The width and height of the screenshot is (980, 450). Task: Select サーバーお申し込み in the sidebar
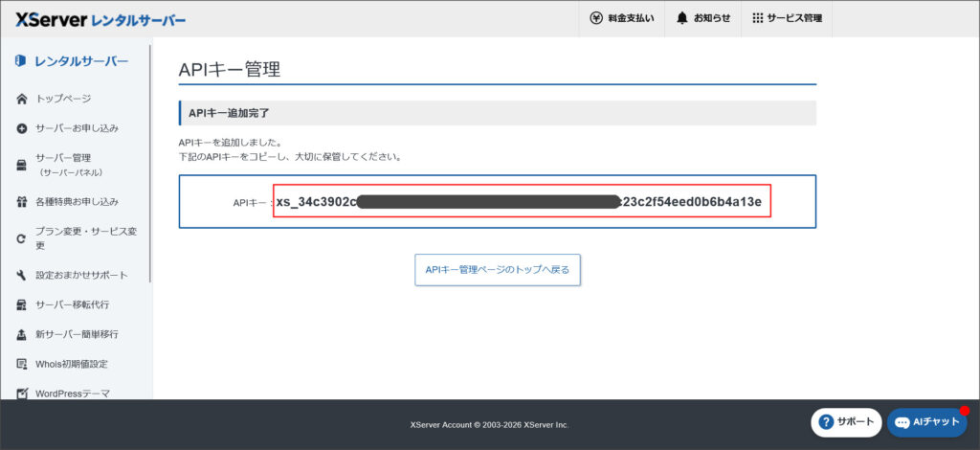[76, 128]
